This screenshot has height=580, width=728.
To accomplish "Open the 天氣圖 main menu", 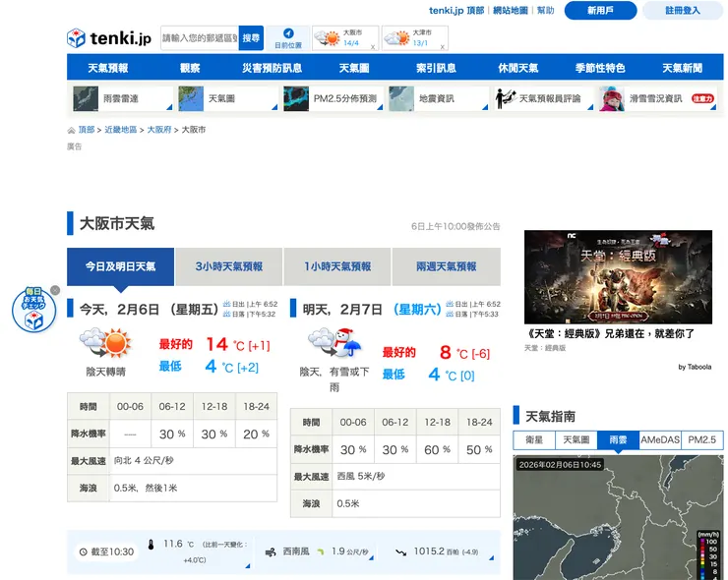I will 354,68.
